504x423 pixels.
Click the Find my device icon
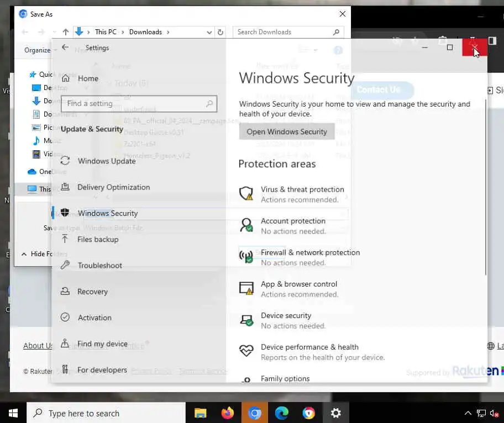click(x=65, y=343)
